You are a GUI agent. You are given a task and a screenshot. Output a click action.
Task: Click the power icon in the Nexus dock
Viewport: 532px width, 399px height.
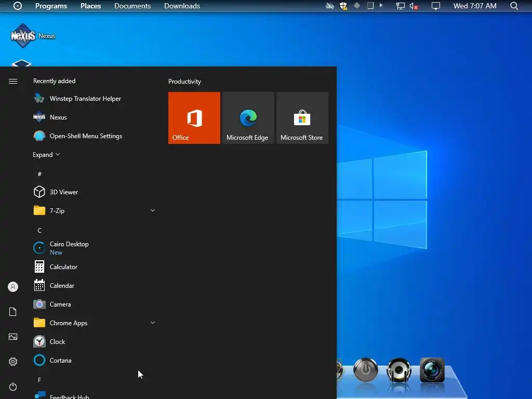[x=365, y=369]
